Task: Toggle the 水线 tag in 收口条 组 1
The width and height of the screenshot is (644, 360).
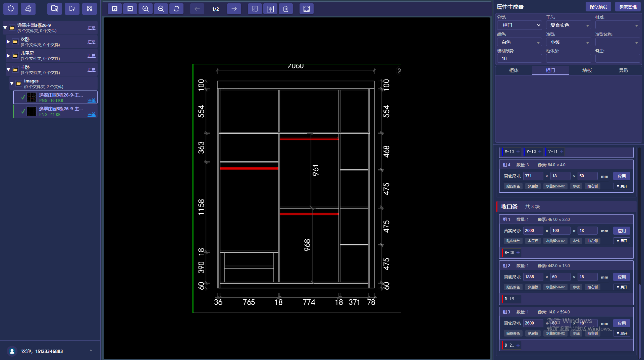Action: [x=576, y=241]
